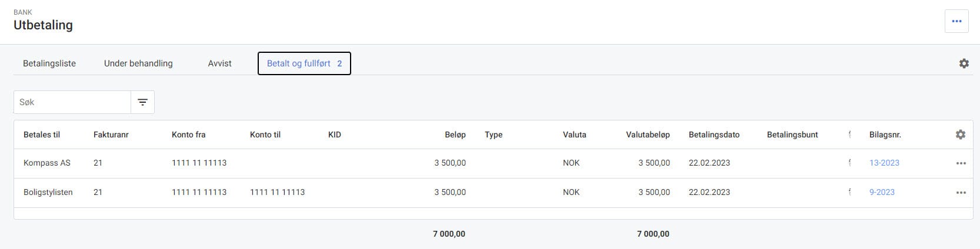Open table column settings gear
The height and width of the screenshot is (249, 980).
click(x=960, y=134)
